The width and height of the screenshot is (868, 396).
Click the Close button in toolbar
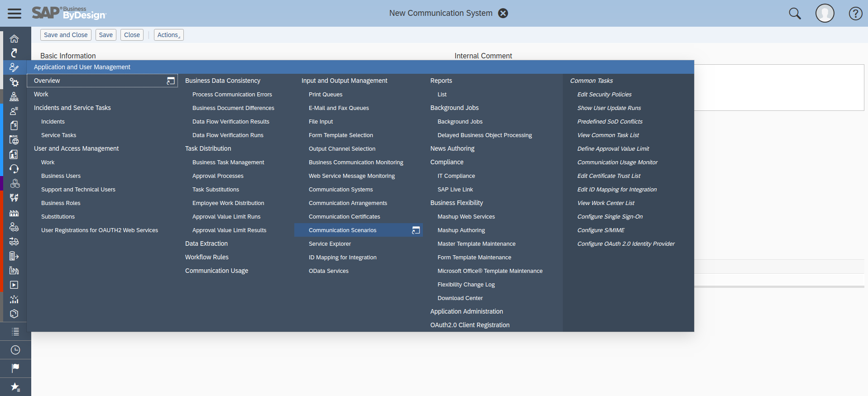tap(132, 35)
